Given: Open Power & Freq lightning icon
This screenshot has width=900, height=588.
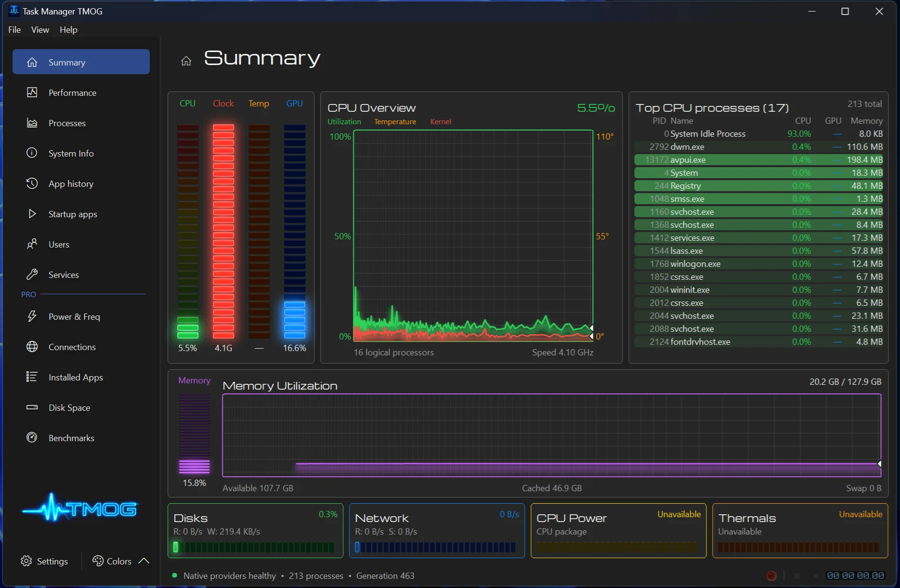Looking at the screenshot, I should click(x=32, y=316).
